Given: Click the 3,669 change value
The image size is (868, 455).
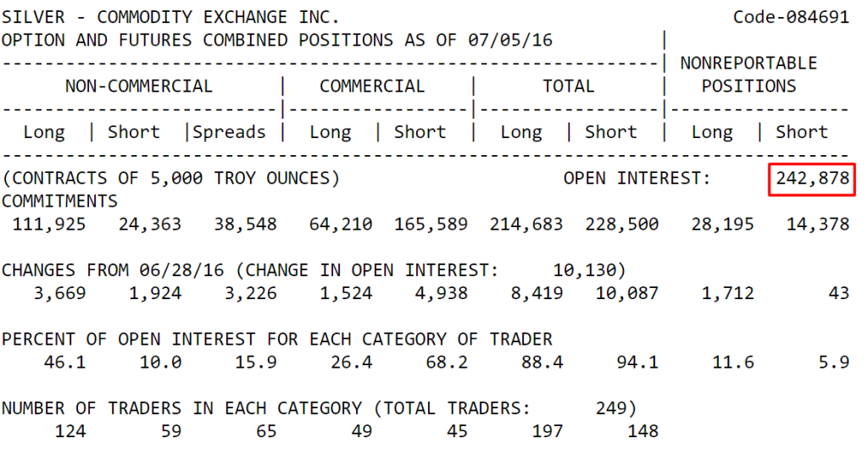Looking at the screenshot, I should click(x=60, y=293).
